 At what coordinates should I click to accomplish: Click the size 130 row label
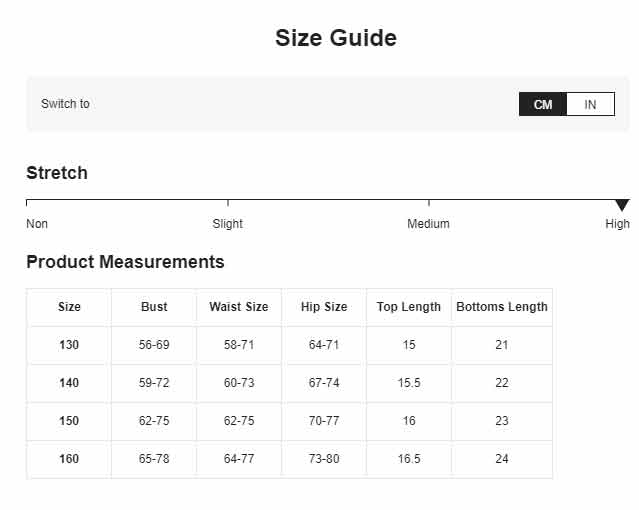pos(69,345)
